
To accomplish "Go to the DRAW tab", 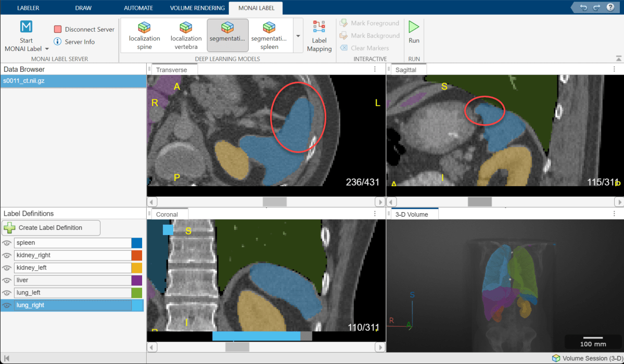I will click(83, 7).
